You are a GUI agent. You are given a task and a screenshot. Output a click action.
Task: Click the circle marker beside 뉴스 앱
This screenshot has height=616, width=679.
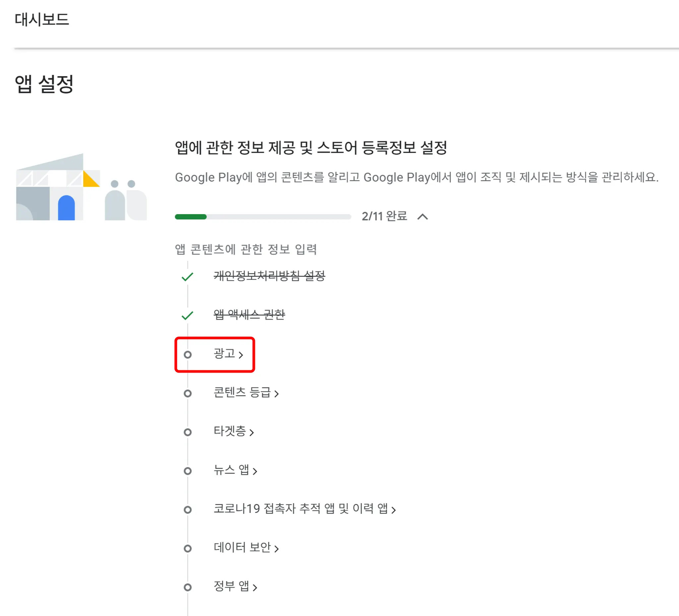[x=188, y=470]
